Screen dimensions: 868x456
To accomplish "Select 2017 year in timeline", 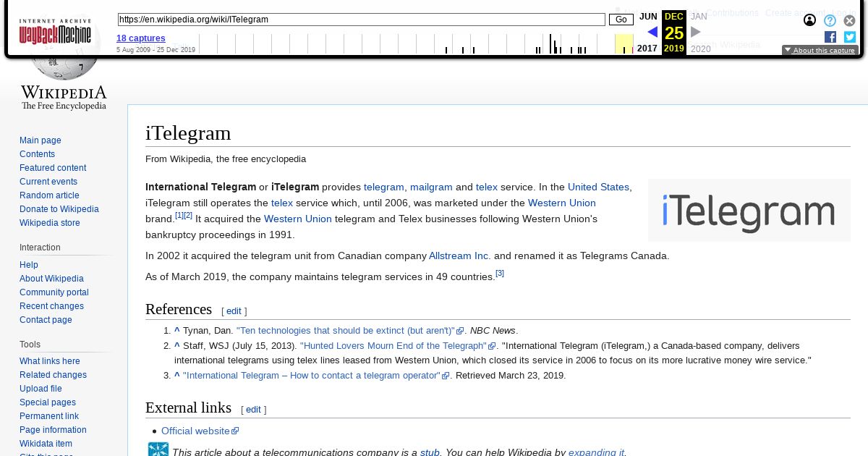I will tap(647, 48).
